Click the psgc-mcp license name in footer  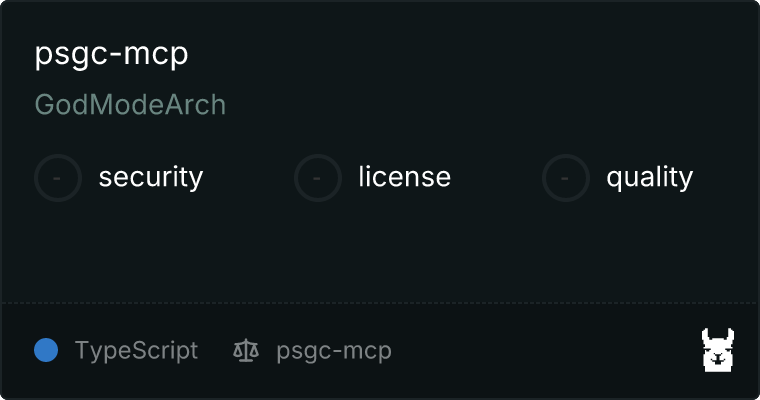click(x=334, y=351)
